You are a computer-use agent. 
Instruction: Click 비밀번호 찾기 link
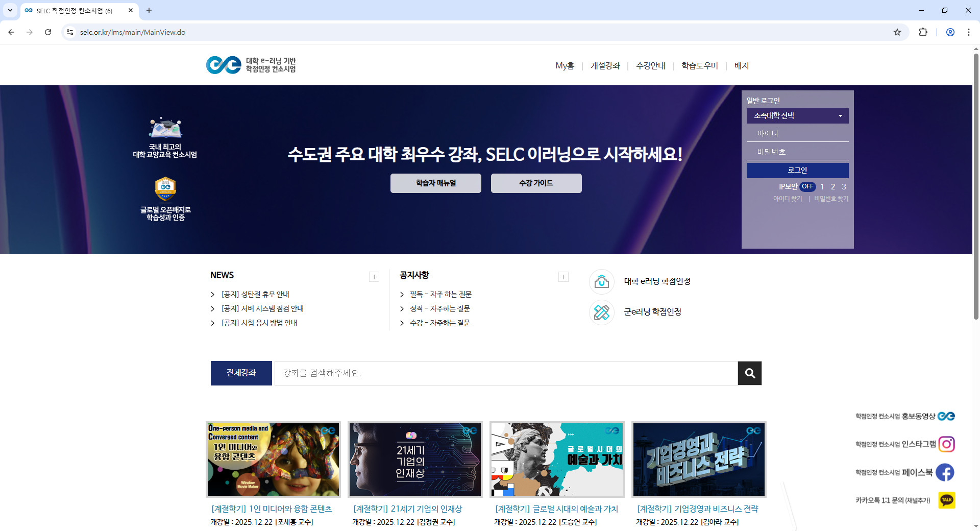[831, 199]
